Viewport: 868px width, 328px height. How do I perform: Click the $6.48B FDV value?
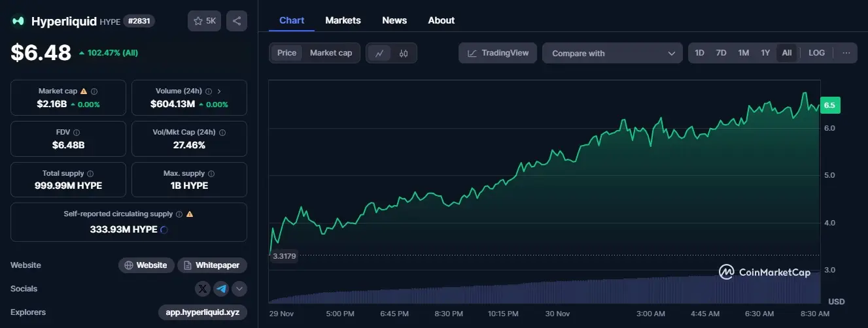coord(68,144)
